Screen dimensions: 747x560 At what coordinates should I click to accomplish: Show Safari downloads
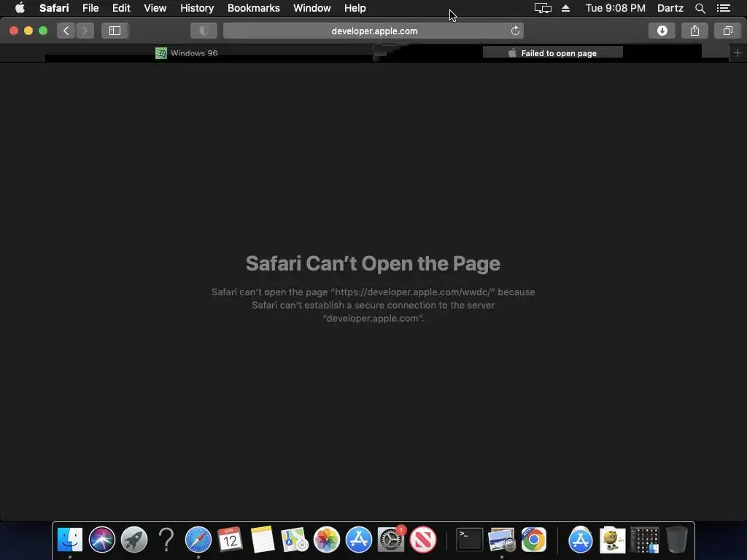[x=662, y=31]
